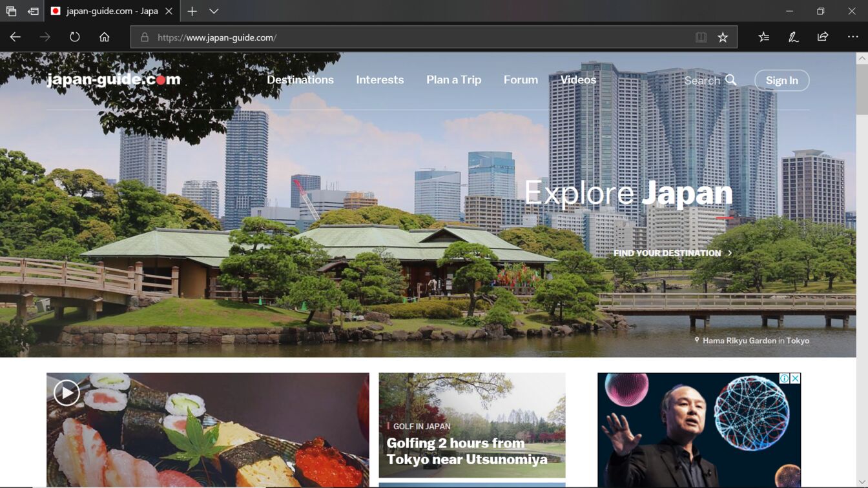Go back using the browser back arrow

(x=15, y=37)
